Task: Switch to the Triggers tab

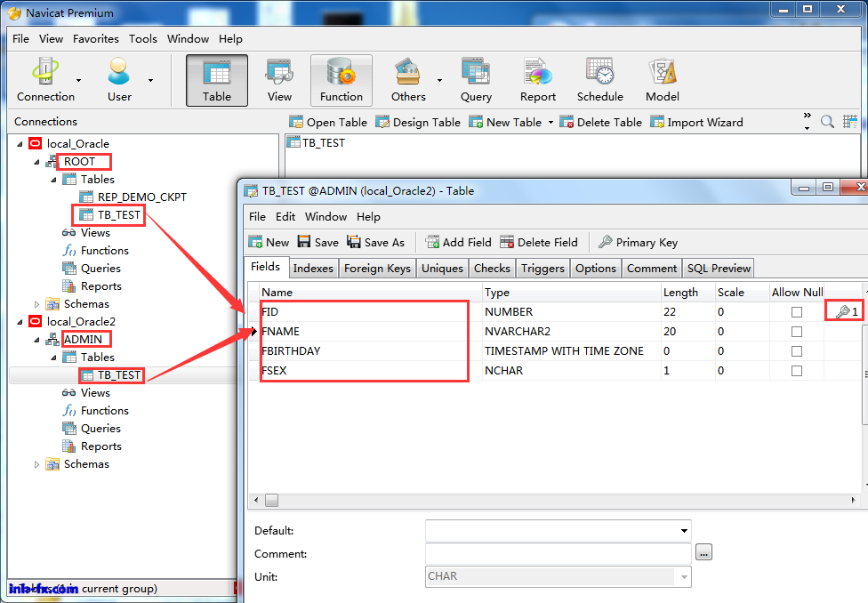Action: point(542,268)
